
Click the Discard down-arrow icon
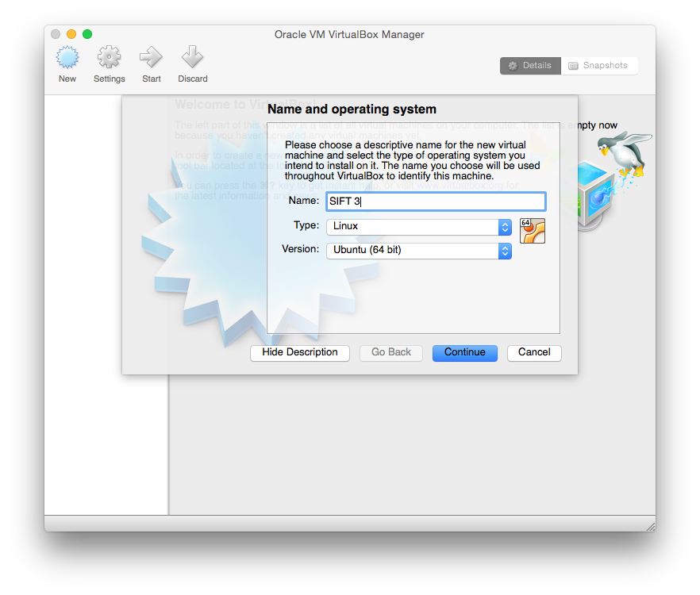click(x=192, y=57)
